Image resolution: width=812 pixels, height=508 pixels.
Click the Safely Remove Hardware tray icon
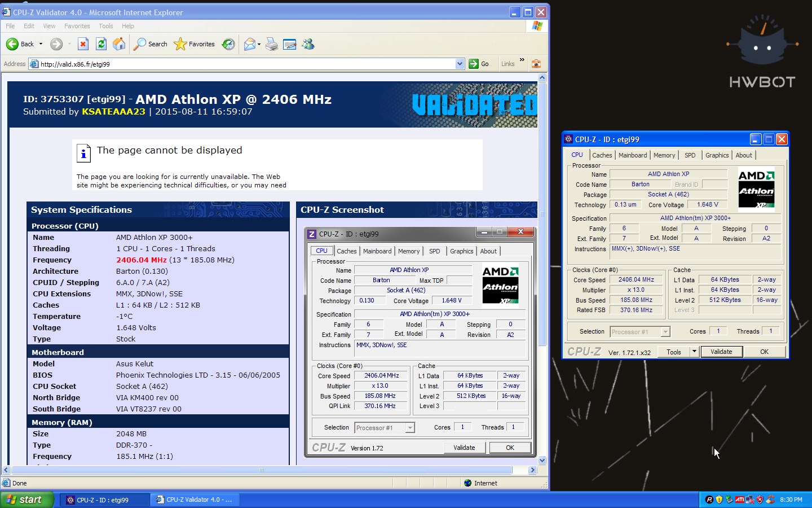tap(729, 500)
